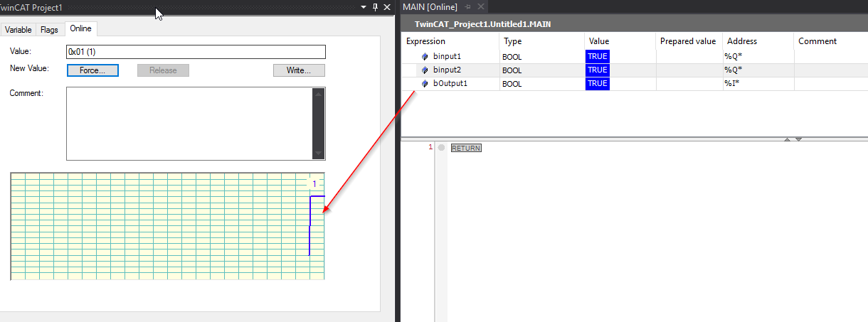Click the BOOL type of bInput2
The width and height of the screenshot is (868, 322).
pyautogui.click(x=512, y=70)
